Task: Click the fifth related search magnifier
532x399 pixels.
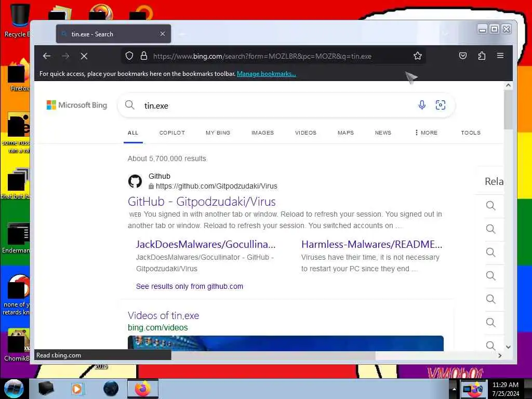Action: coord(490,299)
